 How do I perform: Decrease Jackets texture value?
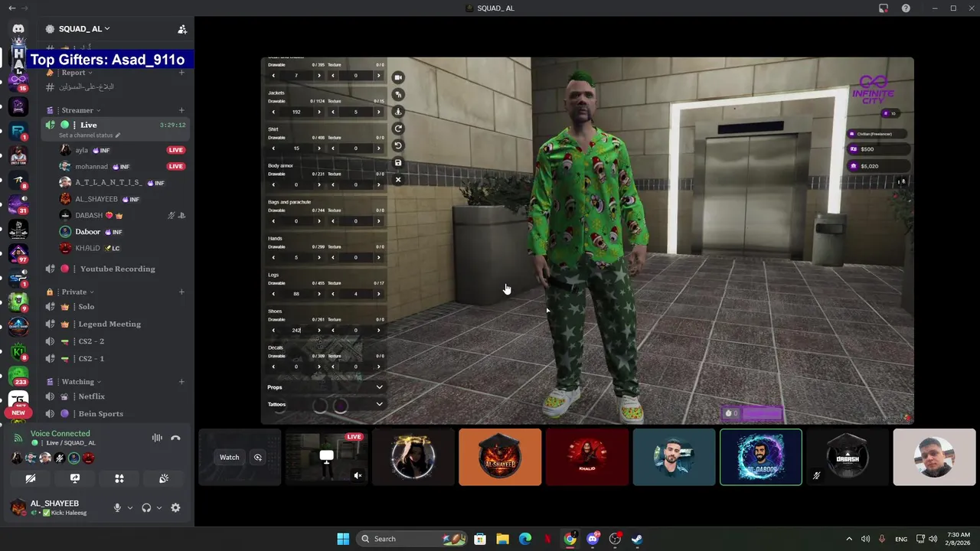(332, 112)
